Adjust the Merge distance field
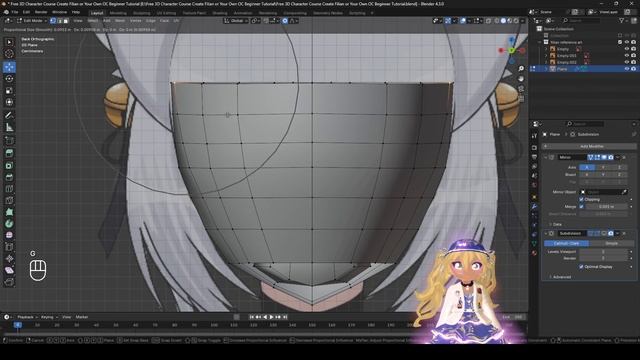The image size is (640, 360). 606,207
